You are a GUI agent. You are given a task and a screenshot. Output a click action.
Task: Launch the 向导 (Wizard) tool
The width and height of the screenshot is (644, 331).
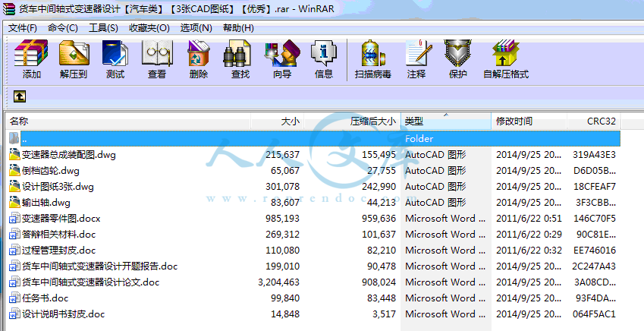pos(283,53)
